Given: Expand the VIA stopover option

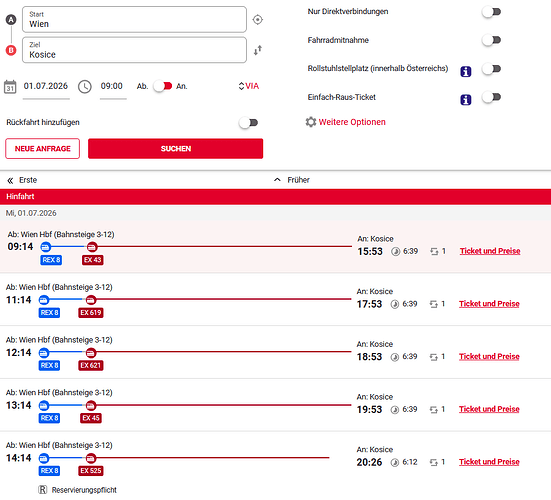Looking at the screenshot, I should tap(248, 86).
